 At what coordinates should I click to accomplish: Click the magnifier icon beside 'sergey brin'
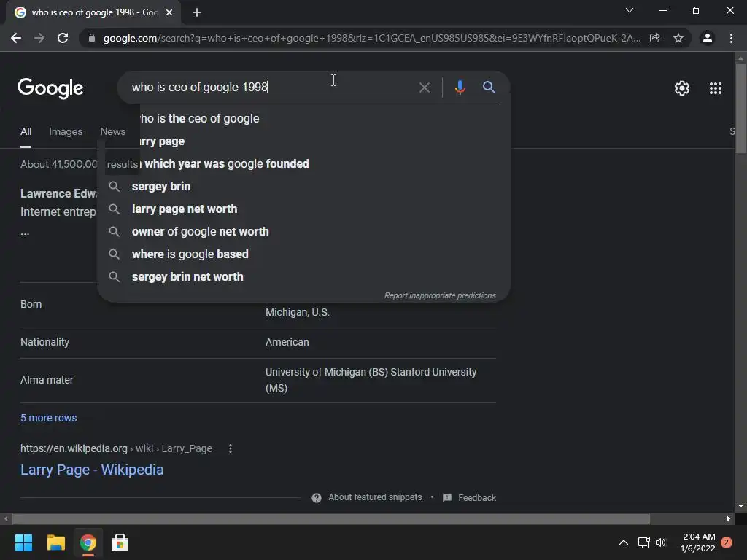coord(114,186)
